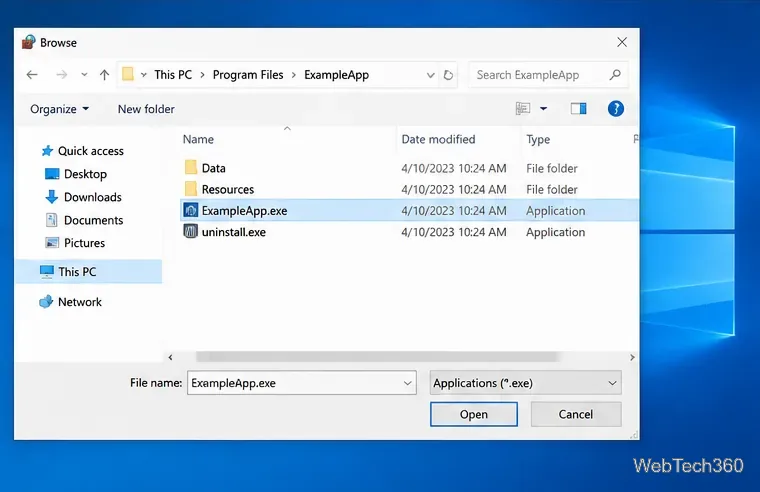The image size is (760, 492).
Task: Click the Data folder icon
Action: coord(190,167)
